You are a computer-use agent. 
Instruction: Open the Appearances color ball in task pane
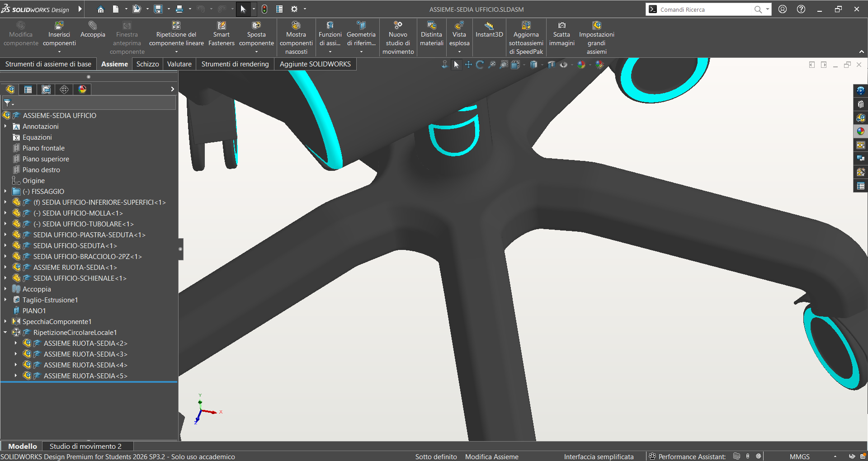pyautogui.click(x=860, y=132)
